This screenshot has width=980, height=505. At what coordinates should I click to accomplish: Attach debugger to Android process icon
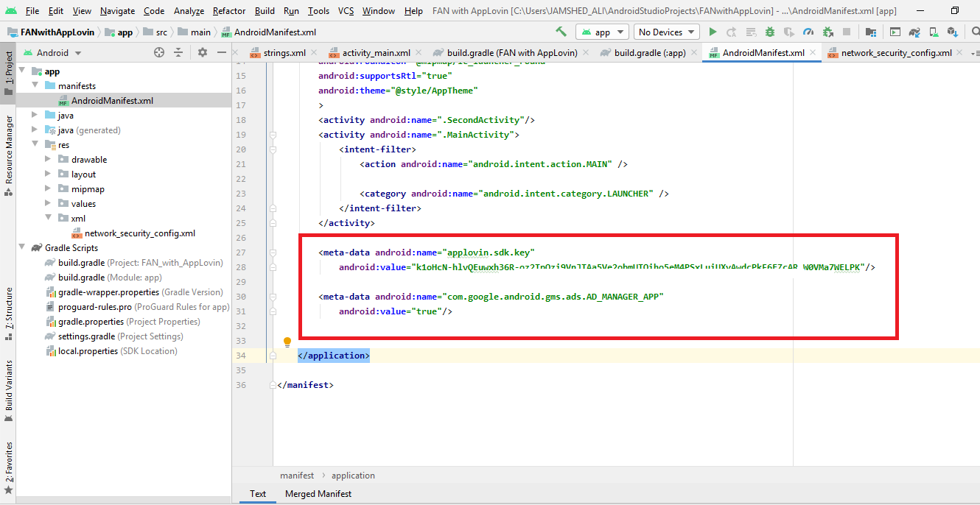pyautogui.click(x=827, y=32)
